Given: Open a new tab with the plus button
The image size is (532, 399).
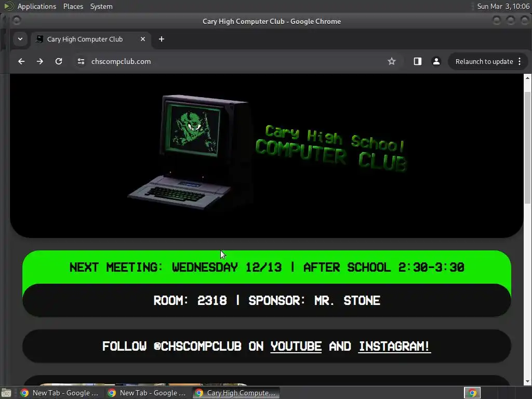Looking at the screenshot, I should click(x=162, y=39).
